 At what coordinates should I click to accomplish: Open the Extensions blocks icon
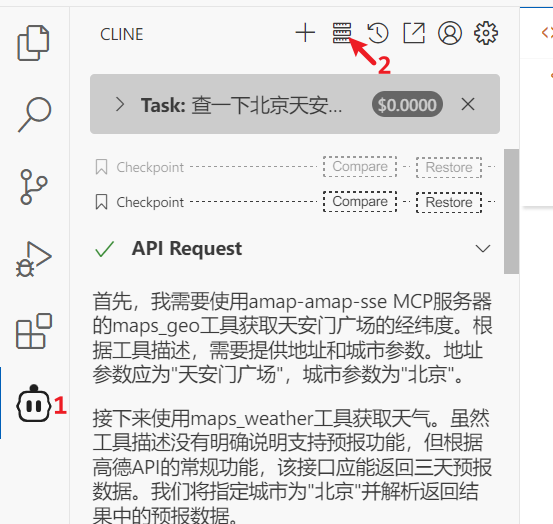(x=34, y=331)
